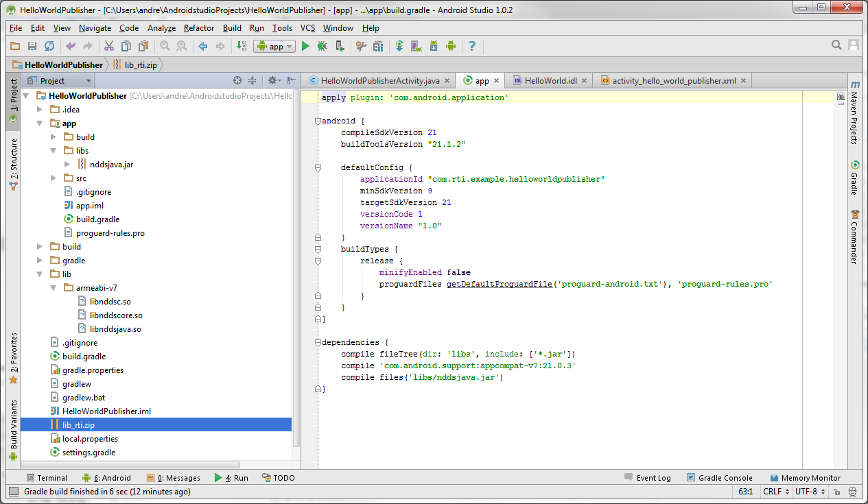868x504 pixels.
Task: Click the Save All toolbar icon
Action: [x=32, y=46]
